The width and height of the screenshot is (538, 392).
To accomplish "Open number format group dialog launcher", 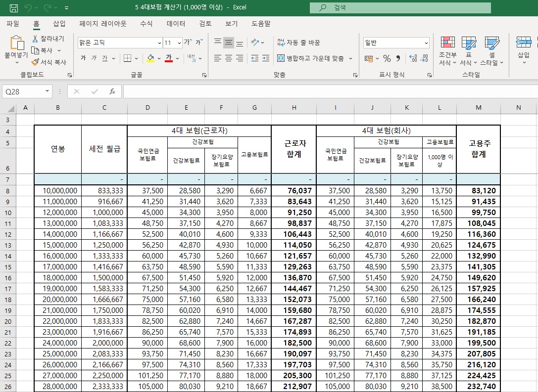I will [430, 75].
